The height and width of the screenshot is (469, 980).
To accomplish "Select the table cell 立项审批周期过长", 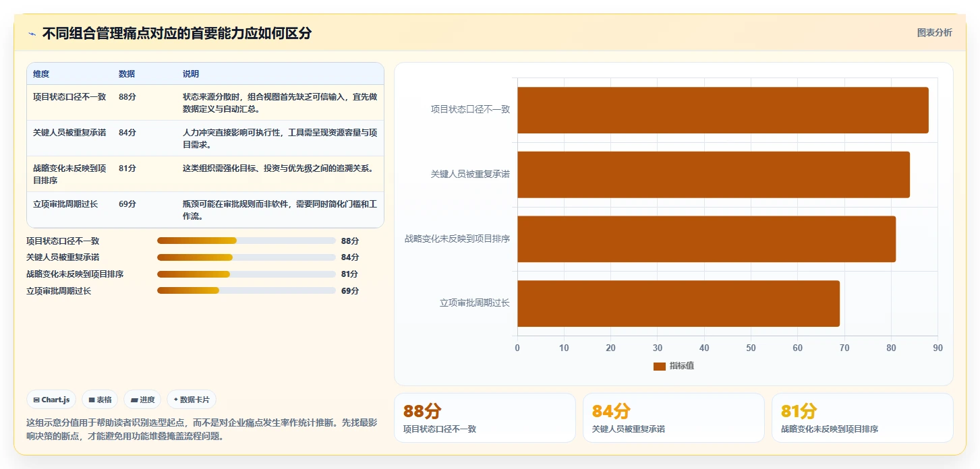I will pos(65,204).
